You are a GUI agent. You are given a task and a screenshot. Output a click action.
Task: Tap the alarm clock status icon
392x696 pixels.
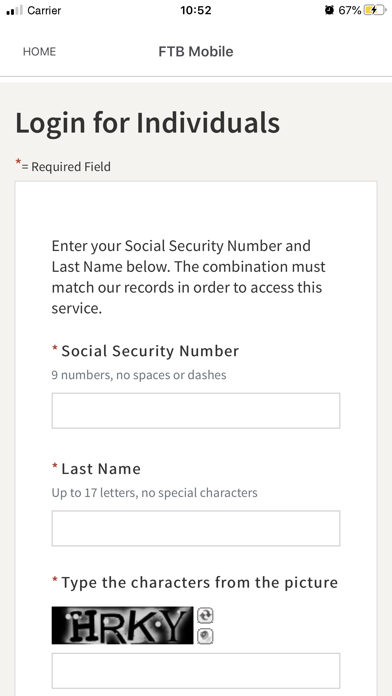pos(329,10)
